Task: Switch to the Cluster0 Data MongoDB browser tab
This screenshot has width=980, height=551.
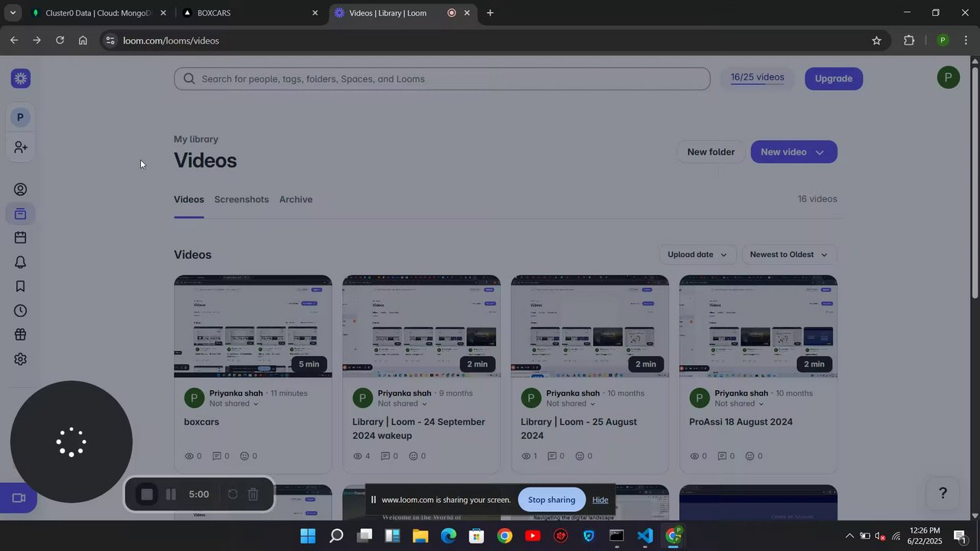Action: point(97,13)
